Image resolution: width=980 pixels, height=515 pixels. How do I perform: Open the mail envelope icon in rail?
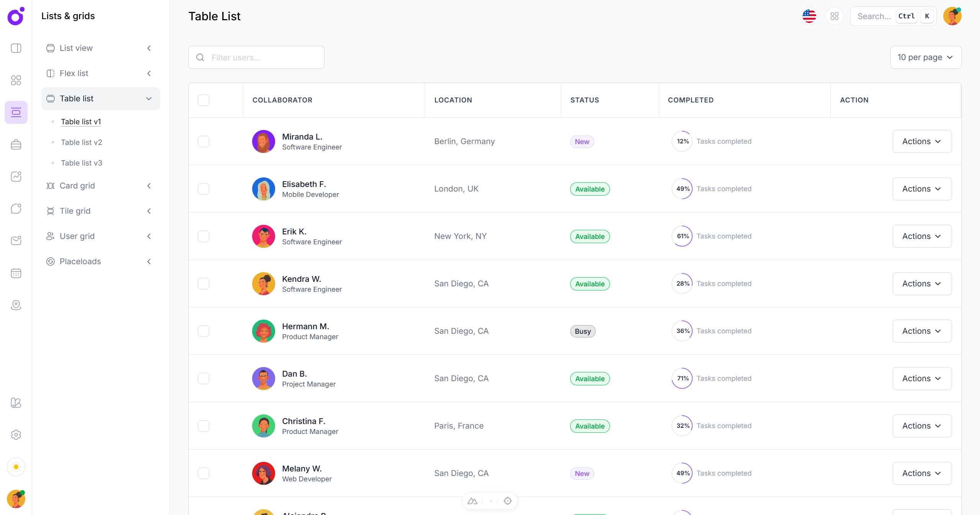pos(16,240)
